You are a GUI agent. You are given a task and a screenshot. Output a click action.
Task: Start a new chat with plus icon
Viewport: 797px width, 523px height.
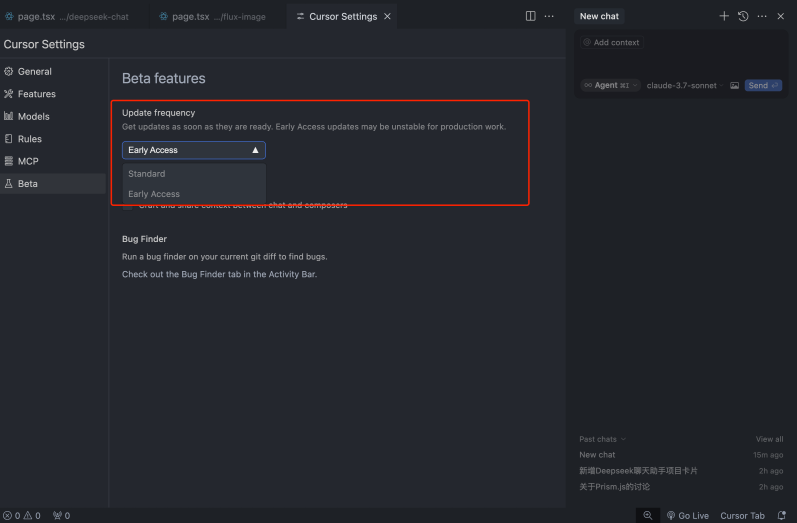[724, 16]
